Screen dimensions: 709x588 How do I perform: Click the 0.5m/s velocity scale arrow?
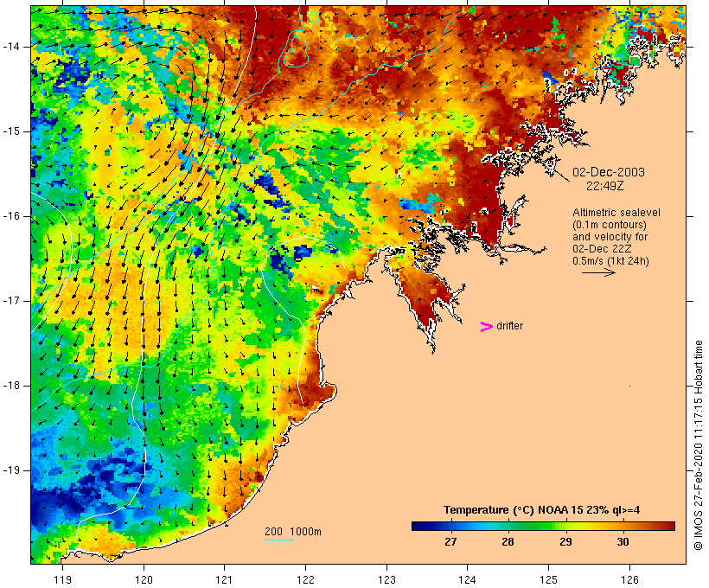598,272
